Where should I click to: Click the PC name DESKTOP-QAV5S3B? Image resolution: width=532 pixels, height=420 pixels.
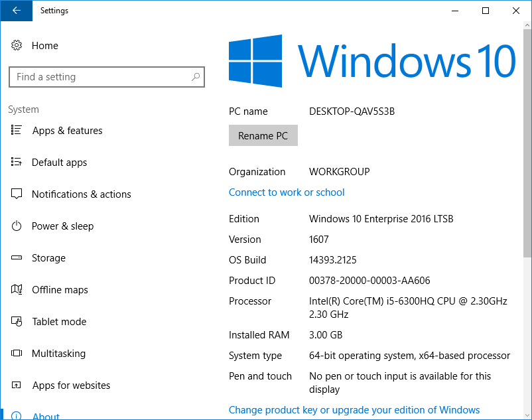point(352,111)
